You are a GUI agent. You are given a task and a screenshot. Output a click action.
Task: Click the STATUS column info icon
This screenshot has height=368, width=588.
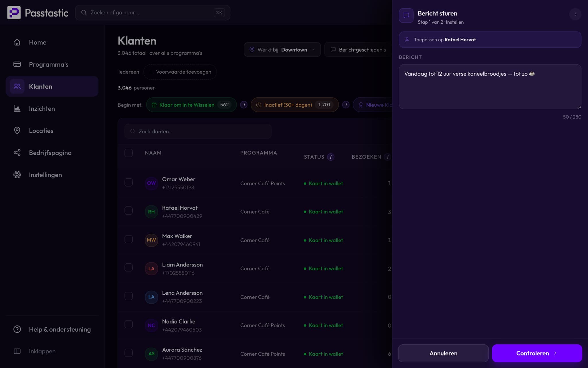[331, 157]
